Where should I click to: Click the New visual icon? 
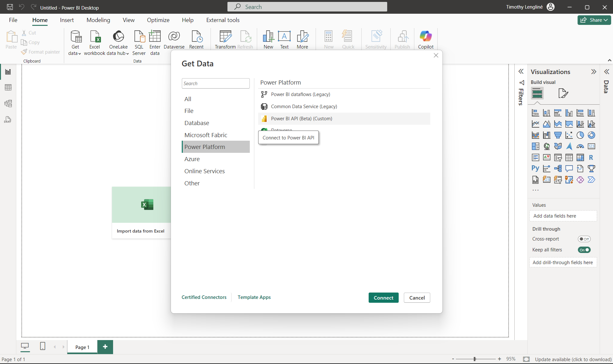click(x=268, y=36)
